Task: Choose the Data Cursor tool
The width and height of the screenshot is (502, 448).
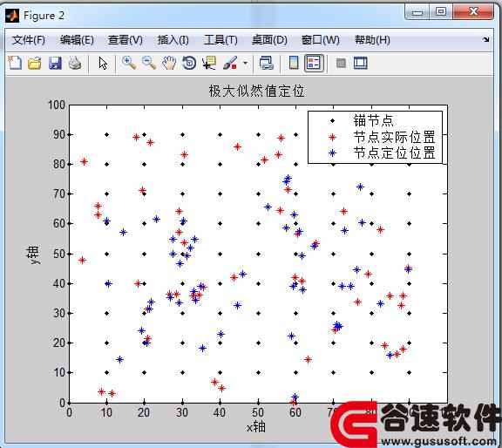Action: [209, 63]
